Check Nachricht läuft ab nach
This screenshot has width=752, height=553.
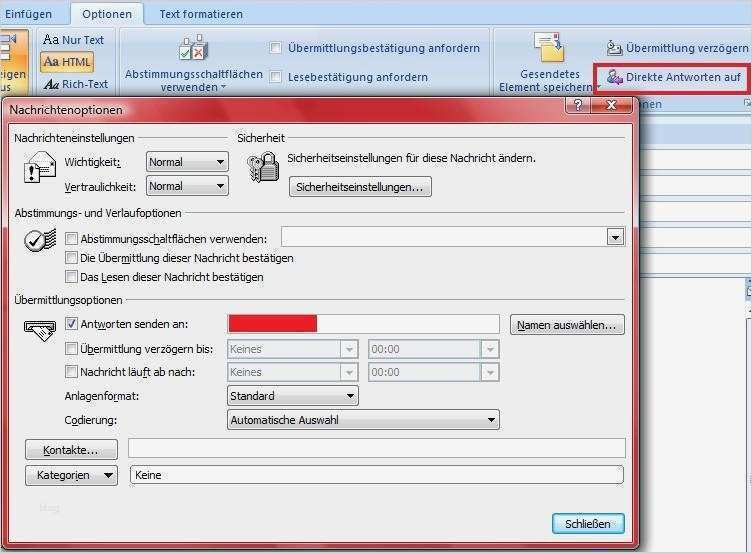pos(71,371)
